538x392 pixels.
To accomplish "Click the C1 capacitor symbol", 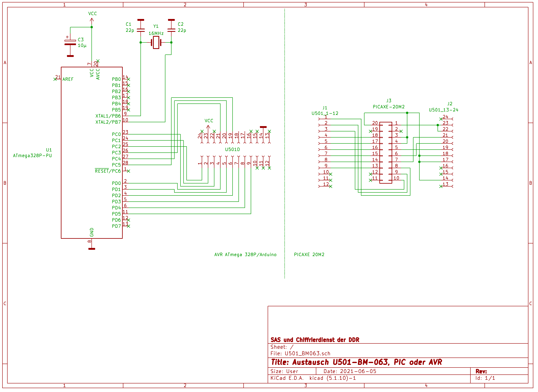I will (x=141, y=30).
